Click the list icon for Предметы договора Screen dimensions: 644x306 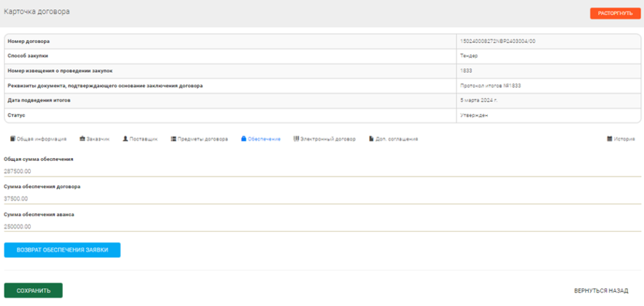pyautogui.click(x=173, y=139)
